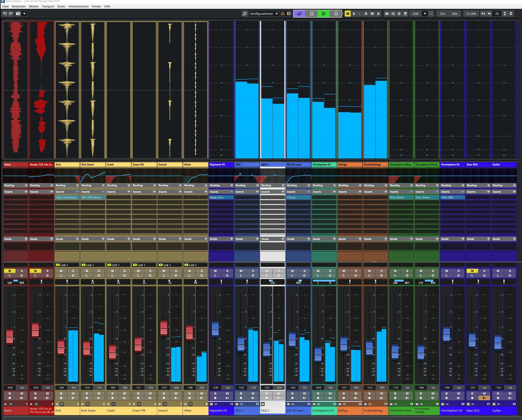Open the Arbeitsbereiche menu
The height and width of the screenshot is (420, 522).
pos(79,6)
